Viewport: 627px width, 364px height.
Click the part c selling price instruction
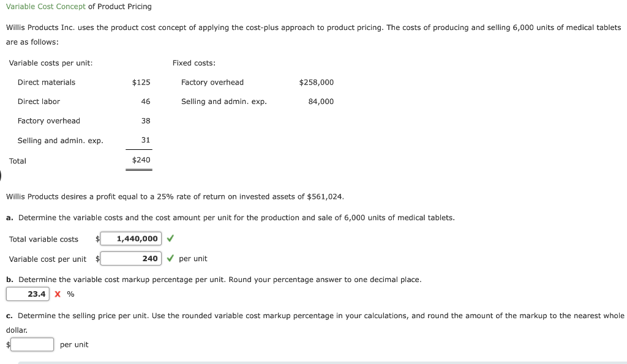click(x=318, y=316)
